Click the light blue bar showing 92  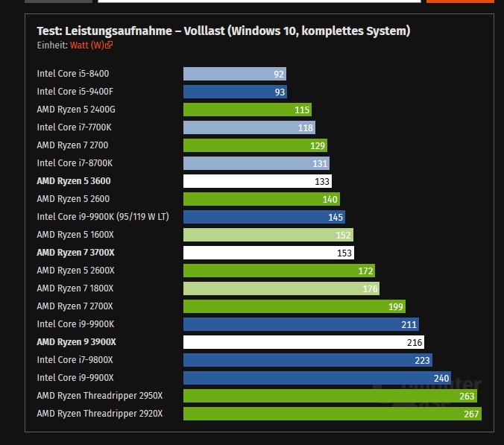235,74
